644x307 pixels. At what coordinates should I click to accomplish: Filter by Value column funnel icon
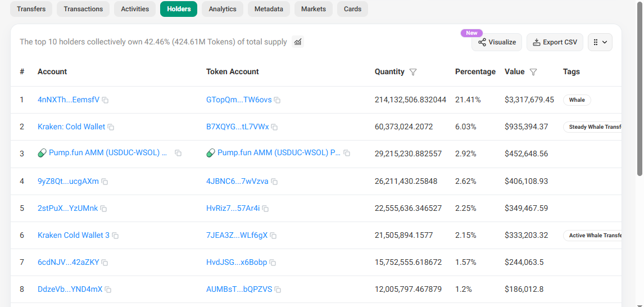[x=533, y=72]
